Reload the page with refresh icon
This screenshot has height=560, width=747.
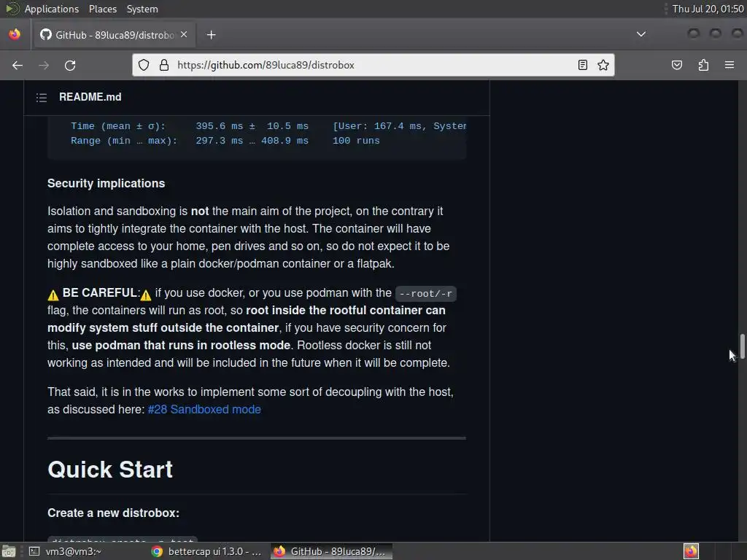tap(70, 65)
